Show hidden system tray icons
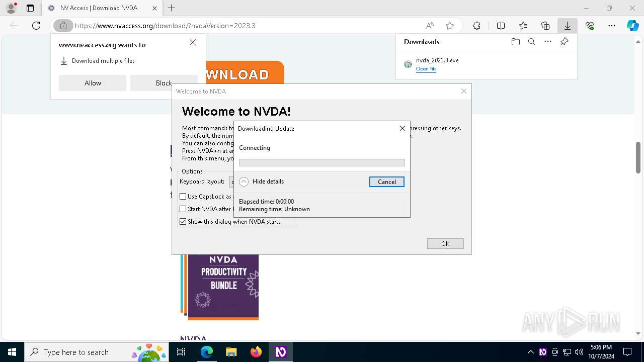The height and width of the screenshot is (362, 644). (531, 352)
